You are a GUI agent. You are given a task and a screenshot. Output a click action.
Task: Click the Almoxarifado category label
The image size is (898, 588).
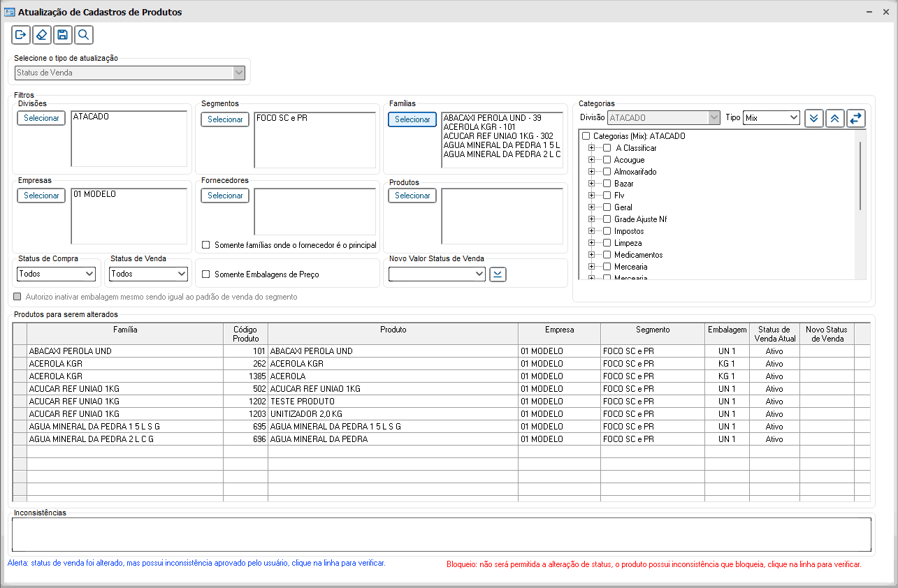(x=635, y=172)
